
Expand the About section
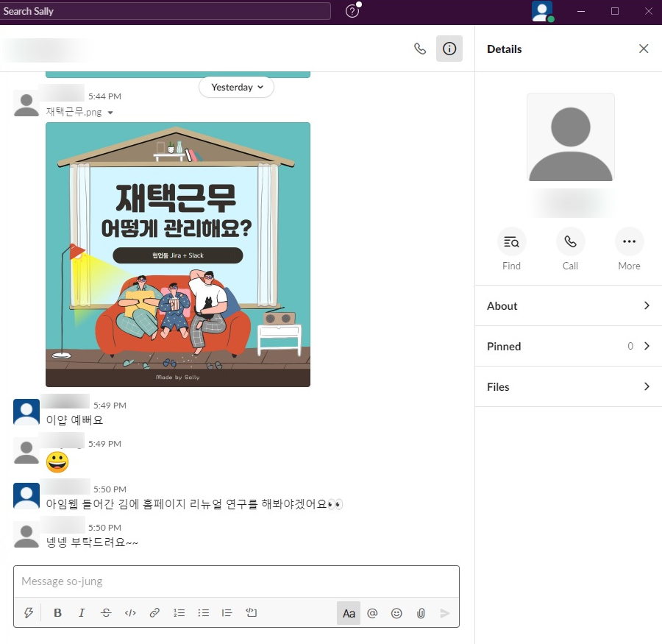pos(569,305)
